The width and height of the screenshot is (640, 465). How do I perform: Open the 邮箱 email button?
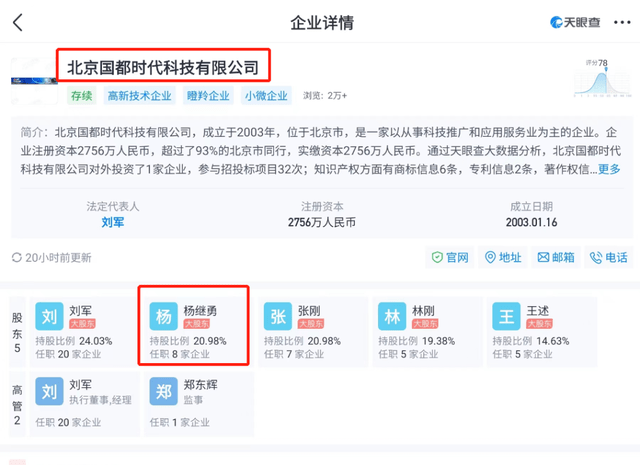(556, 257)
